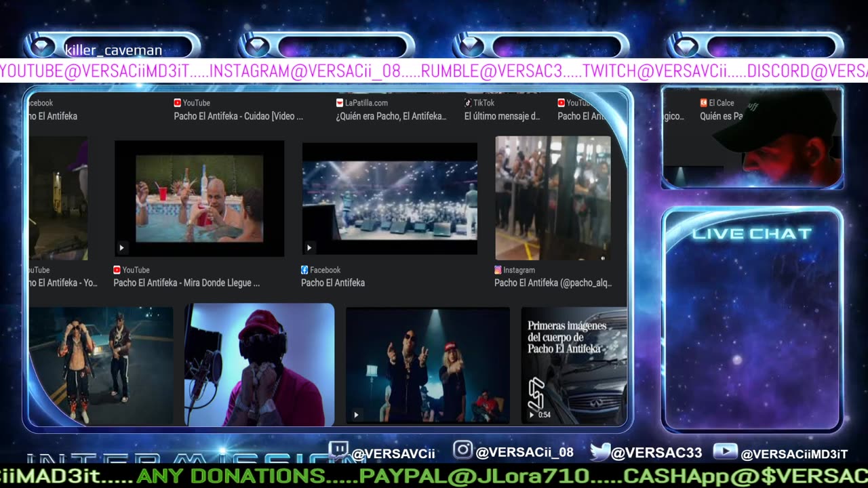
Task: Open Pacho El Antifeka - Mira Donde Llegue link
Action: (x=186, y=283)
